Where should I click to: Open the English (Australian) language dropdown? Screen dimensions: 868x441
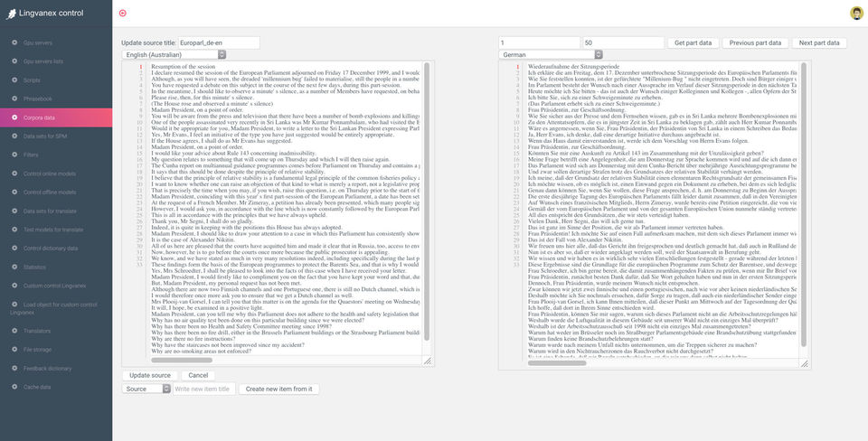(174, 55)
